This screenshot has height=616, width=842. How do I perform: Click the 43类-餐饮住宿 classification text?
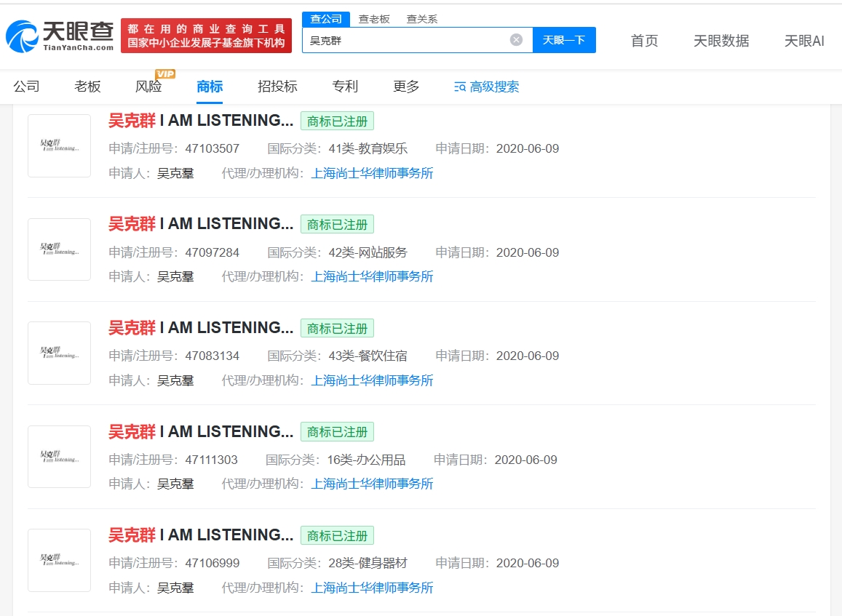tap(368, 356)
